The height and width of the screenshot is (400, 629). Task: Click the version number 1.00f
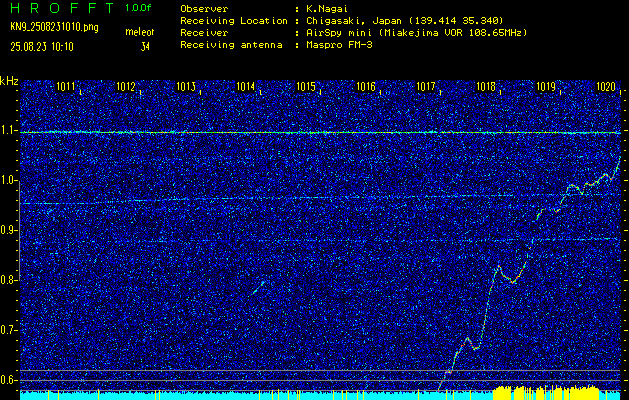coord(138,8)
